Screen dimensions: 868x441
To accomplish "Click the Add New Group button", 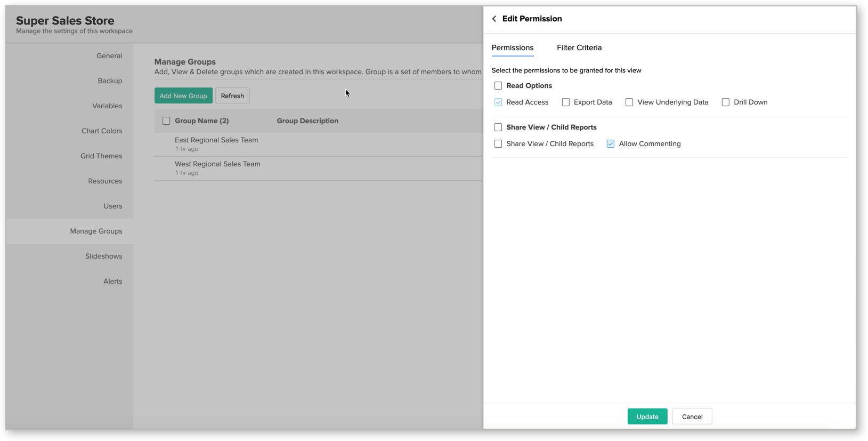I will (183, 96).
